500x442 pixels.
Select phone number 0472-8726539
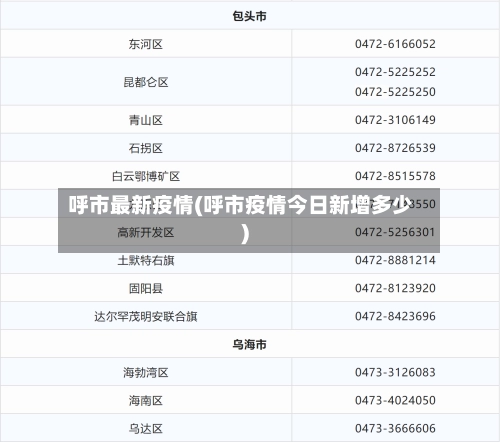click(395, 148)
